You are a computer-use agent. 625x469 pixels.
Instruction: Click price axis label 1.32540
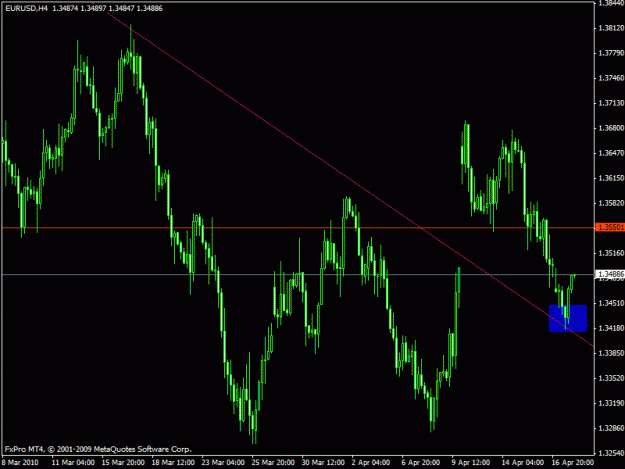pos(611,453)
